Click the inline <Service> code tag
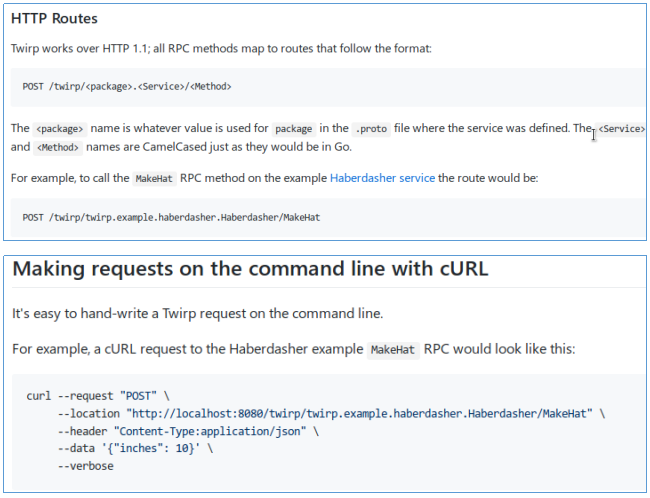This screenshot has width=650, height=498. pyautogui.click(x=620, y=129)
